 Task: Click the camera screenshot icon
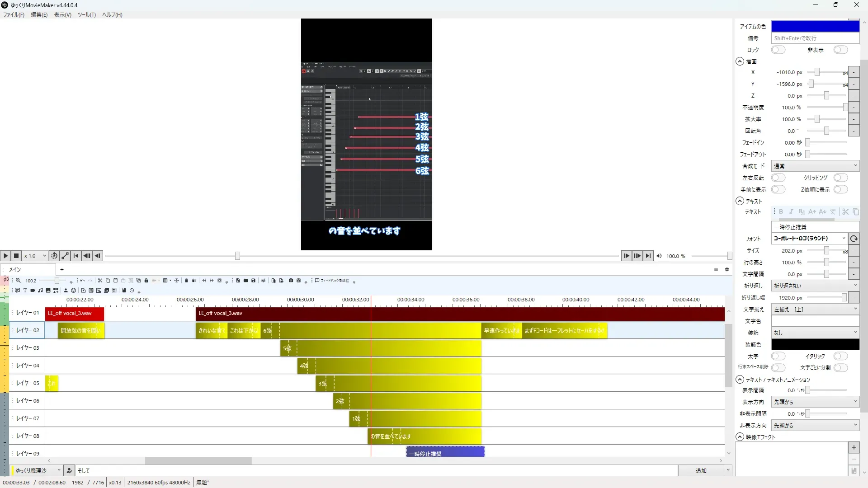click(291, 281)
